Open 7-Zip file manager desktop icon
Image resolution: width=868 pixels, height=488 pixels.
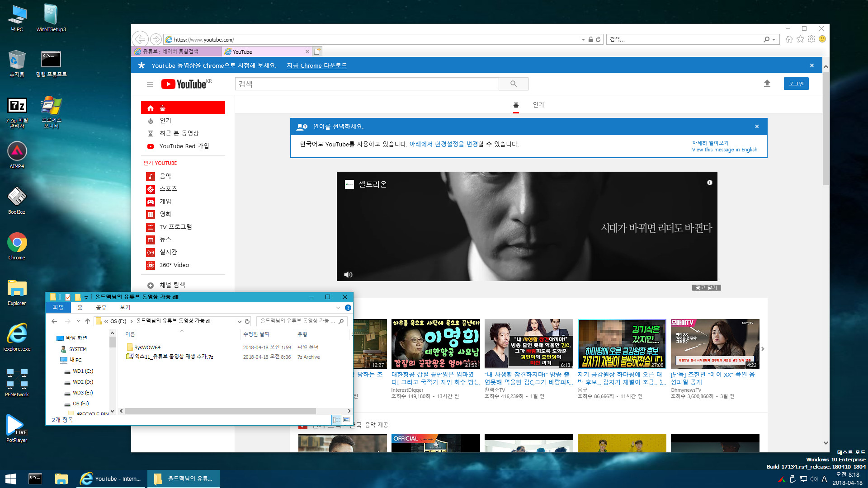17,113
